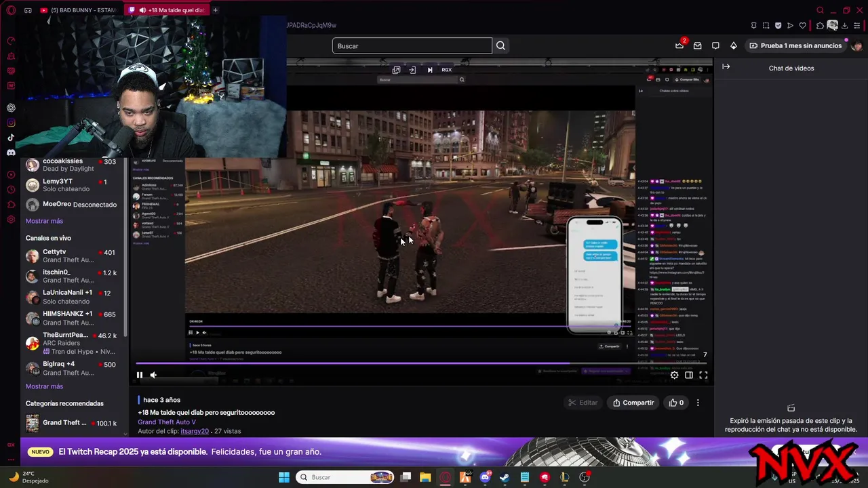Open the clip player settings gear
The width and height of the screenshot is (868, 488).
pos(674,375)
